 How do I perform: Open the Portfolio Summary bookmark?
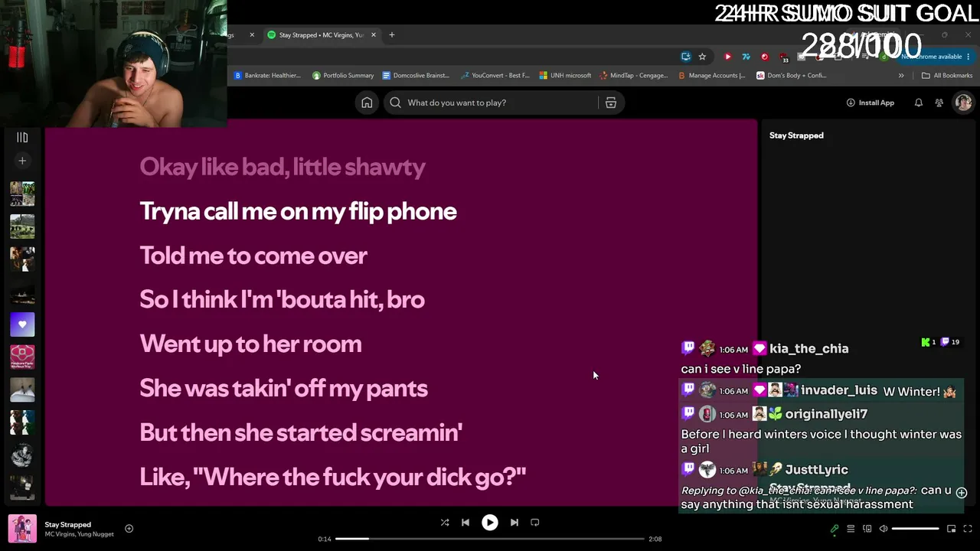[x=343, y=75]
